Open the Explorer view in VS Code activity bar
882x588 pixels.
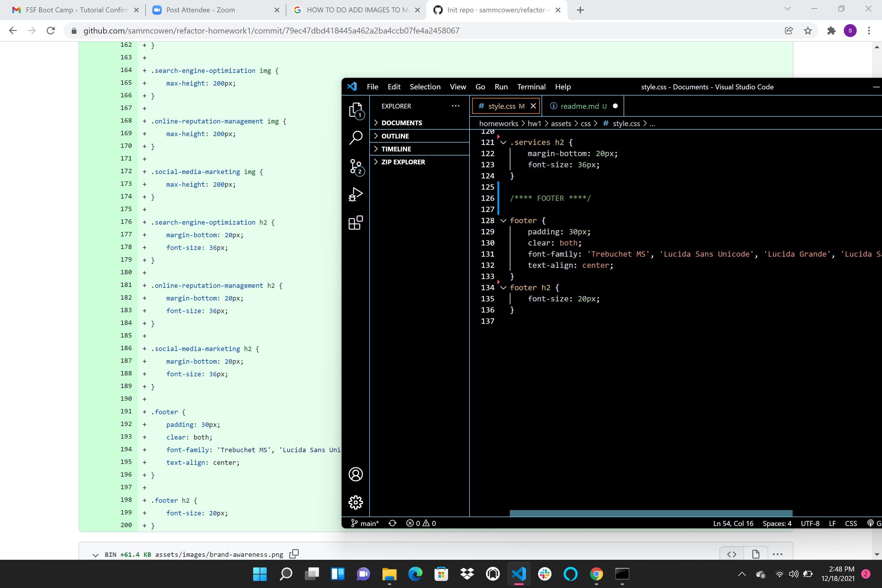click(355, 110)
